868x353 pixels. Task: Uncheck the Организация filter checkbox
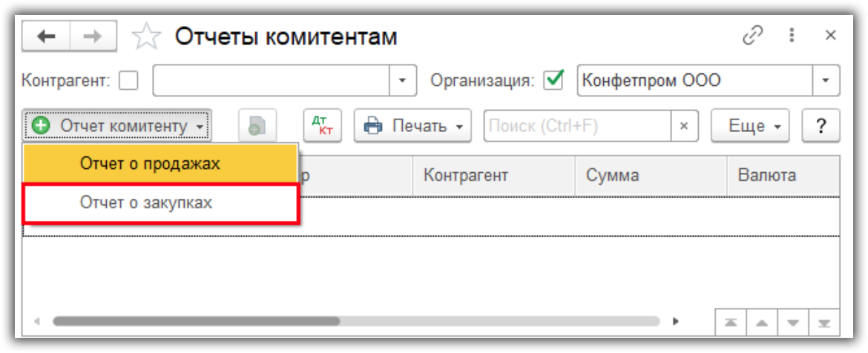[554, 81]
